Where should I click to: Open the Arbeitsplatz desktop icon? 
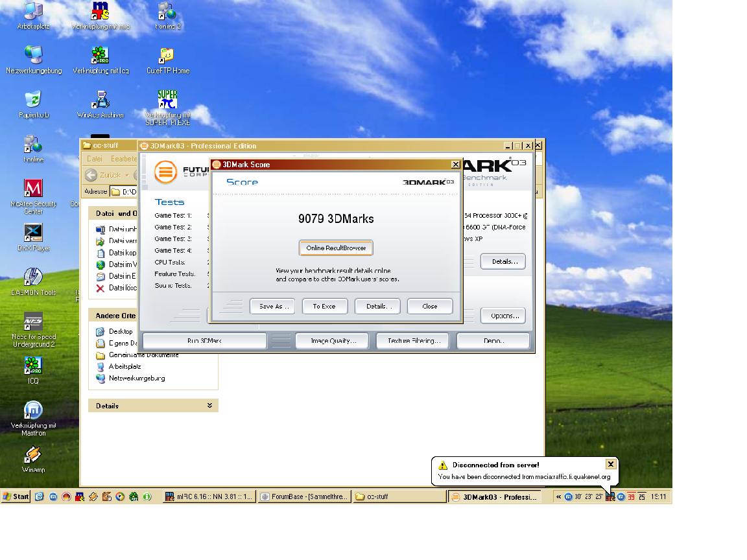pyautogui.click(x=33, y=16)
